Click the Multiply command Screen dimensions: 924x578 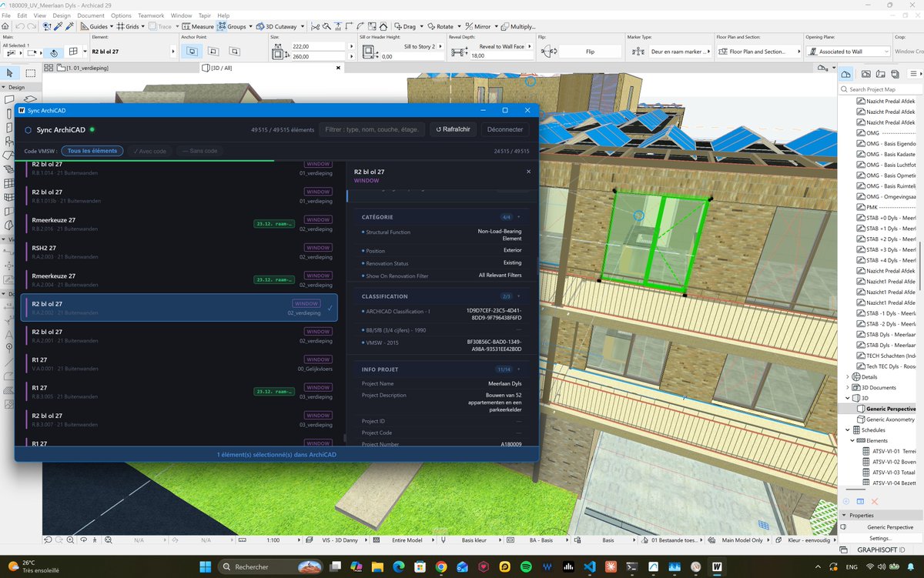point(519,26)
